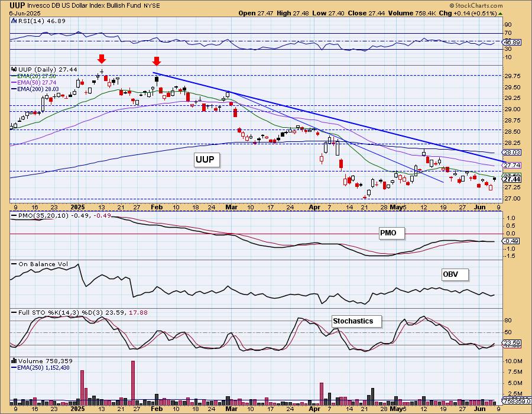Click the RSI panel indicator icon

tap(14, 21)
